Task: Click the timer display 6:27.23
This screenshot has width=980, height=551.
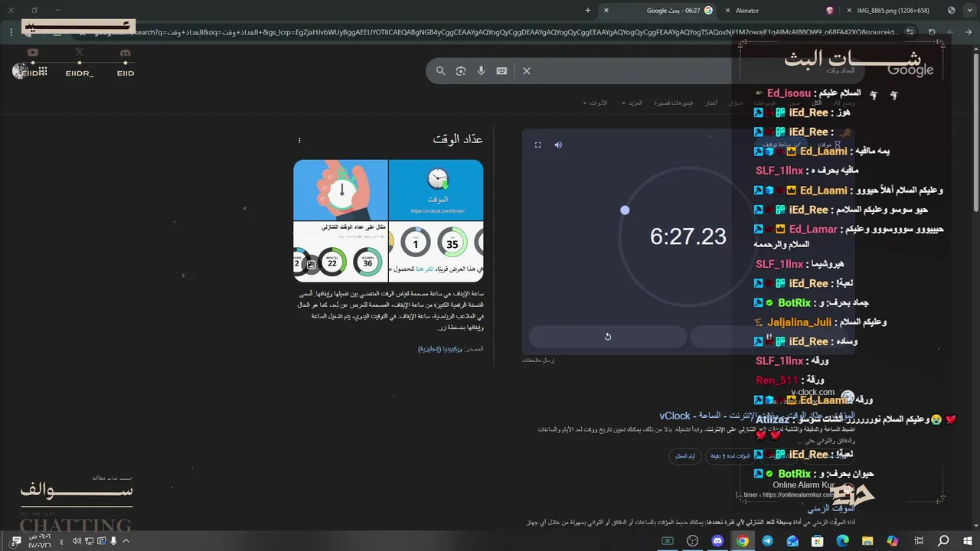Action: coord(688,236)
